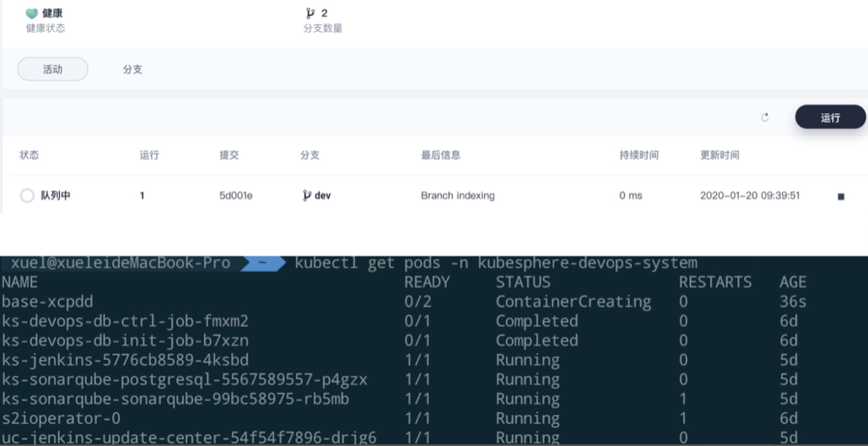Refresh the pipeline activity list
This screenshot has width=868, height=446.
(765, 117)
